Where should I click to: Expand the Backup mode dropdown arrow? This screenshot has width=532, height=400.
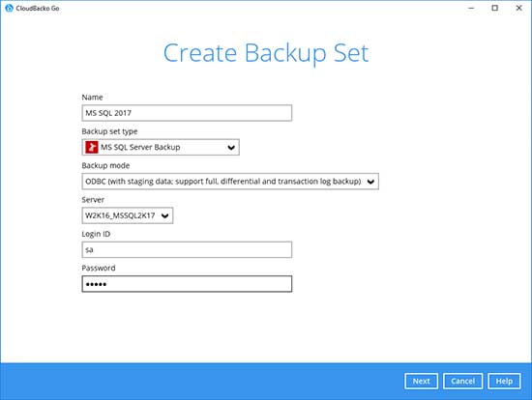coord(370,182)
